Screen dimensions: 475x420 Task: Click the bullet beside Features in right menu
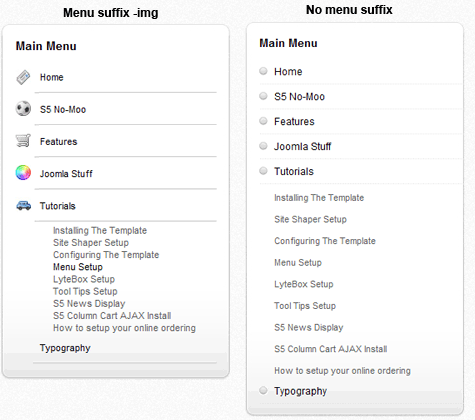[263, 121]
